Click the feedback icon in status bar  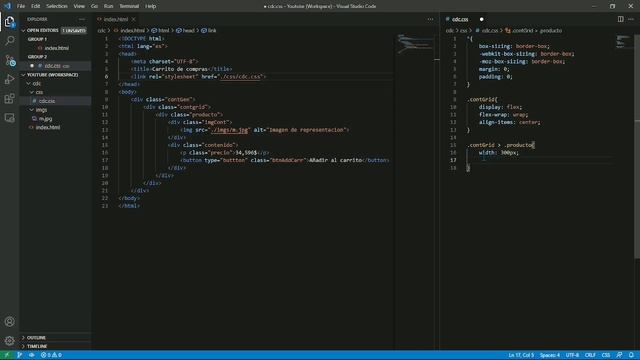click(x=620, y=355)
